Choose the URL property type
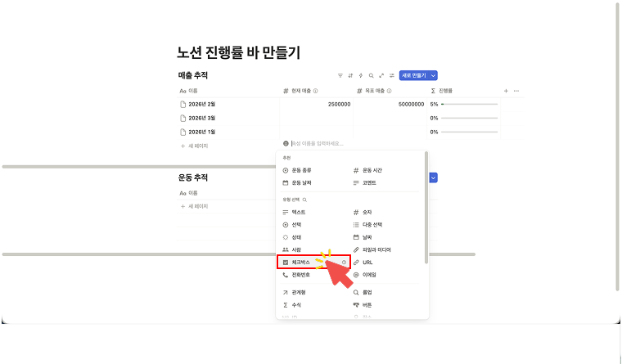The width and height of the screenshot is (622, 364). (x=363, y=263)
